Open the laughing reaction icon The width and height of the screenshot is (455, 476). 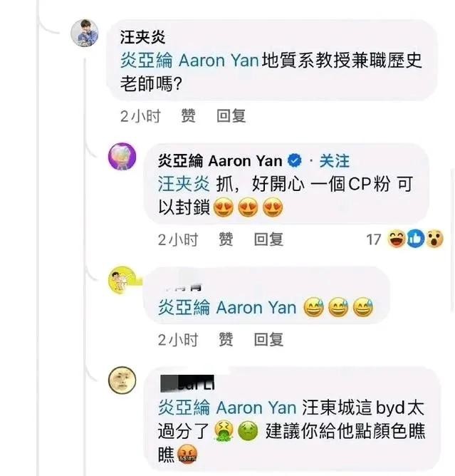point(397,239)
